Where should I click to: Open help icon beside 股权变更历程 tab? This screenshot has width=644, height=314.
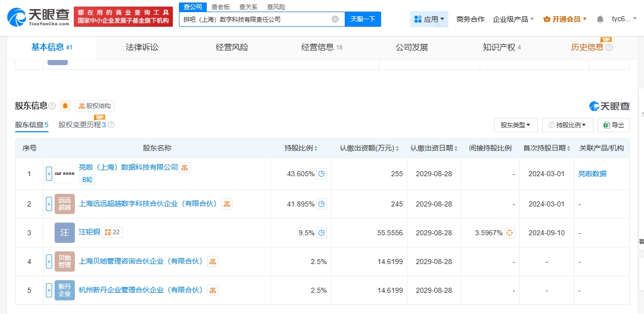coord(111,125)
